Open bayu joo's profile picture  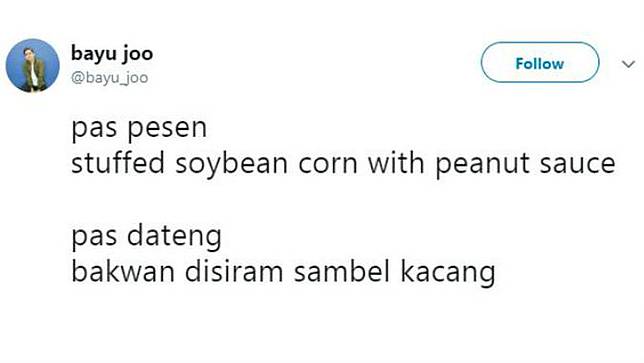[32, 65]
